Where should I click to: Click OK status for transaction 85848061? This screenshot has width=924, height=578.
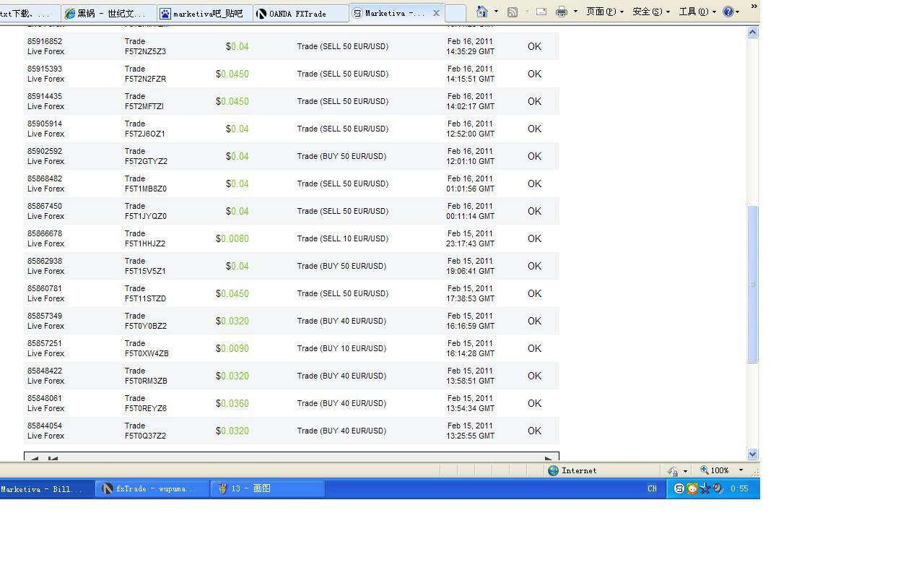[x=534, y=403]
